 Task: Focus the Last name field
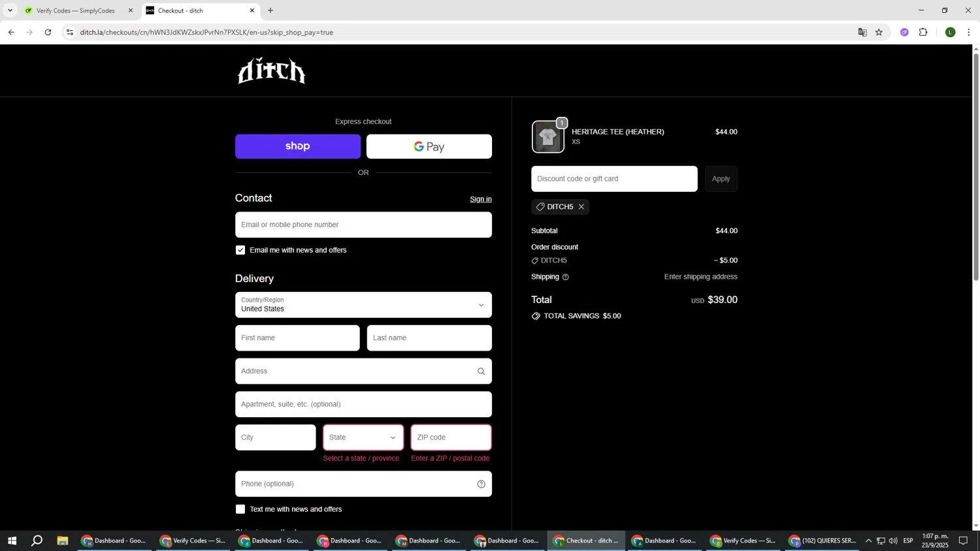pyautogui.click(x=429, y=338)
